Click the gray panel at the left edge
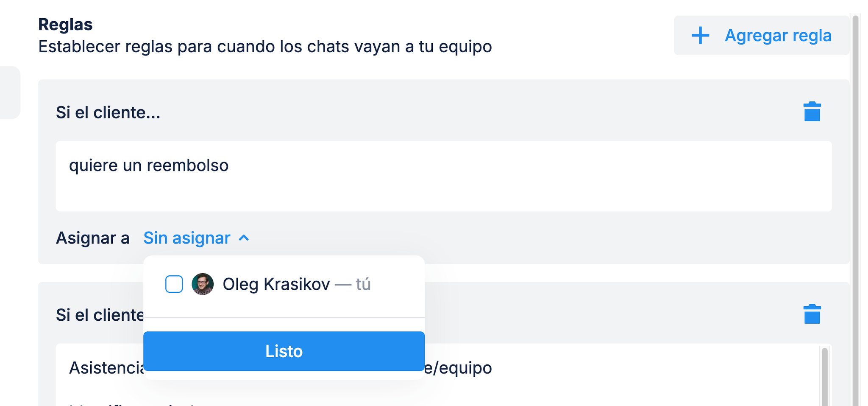 point(9,92)
